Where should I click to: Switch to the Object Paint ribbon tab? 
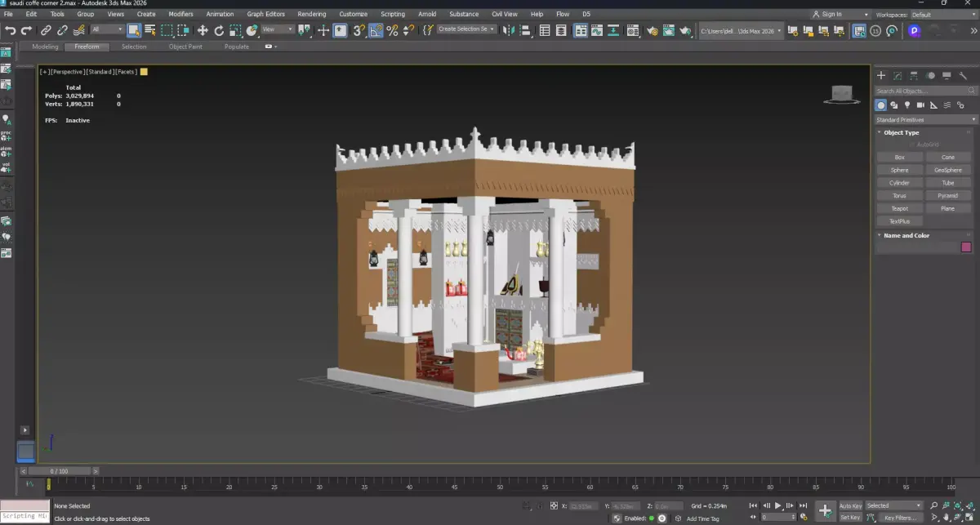(x=185, y=47)
